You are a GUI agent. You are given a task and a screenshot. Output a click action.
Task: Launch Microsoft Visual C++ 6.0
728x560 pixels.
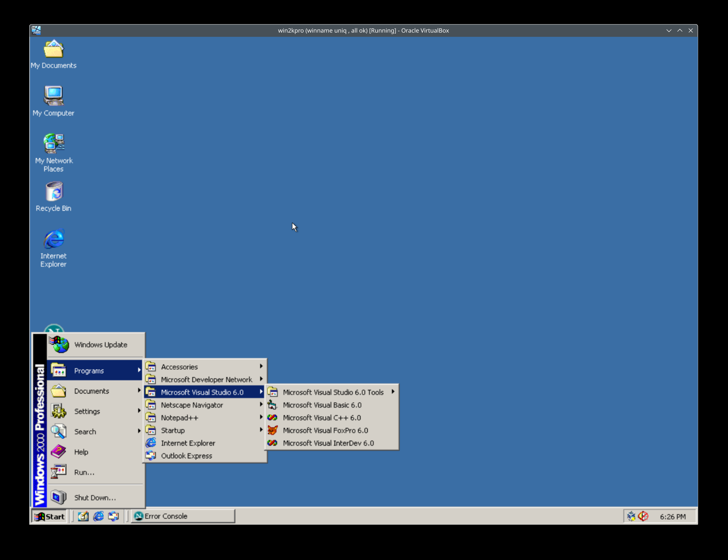332,417
